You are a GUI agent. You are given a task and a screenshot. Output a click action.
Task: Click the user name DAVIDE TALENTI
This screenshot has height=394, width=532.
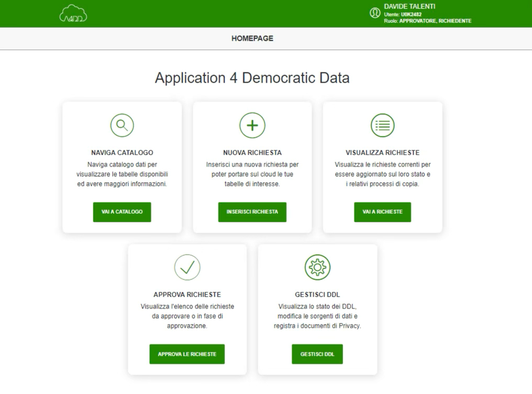tap(409, 6)
